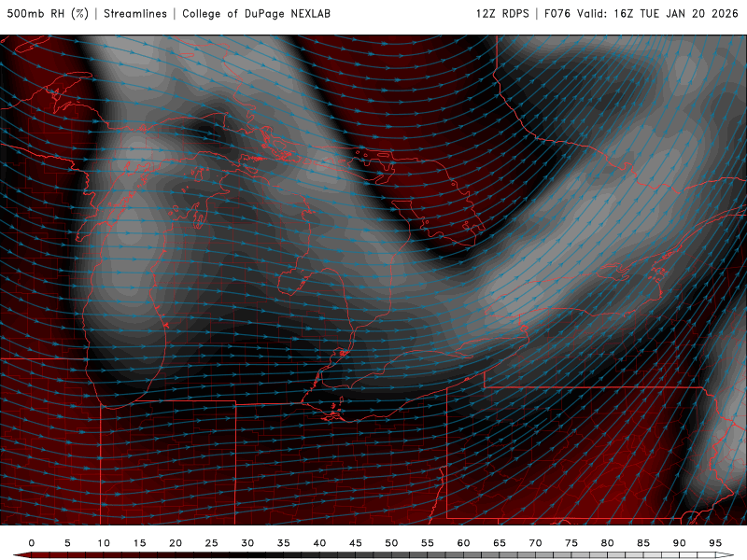Click the color bar label '50'
Image resolution: width=747 pixels, height=560 pixels.
click(391, 543)
